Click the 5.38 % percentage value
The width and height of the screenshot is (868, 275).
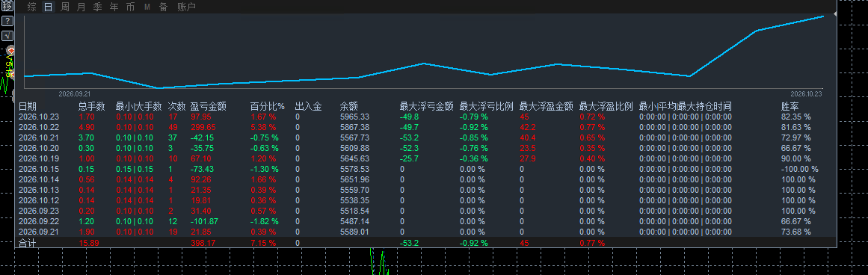tap(262, 127)
